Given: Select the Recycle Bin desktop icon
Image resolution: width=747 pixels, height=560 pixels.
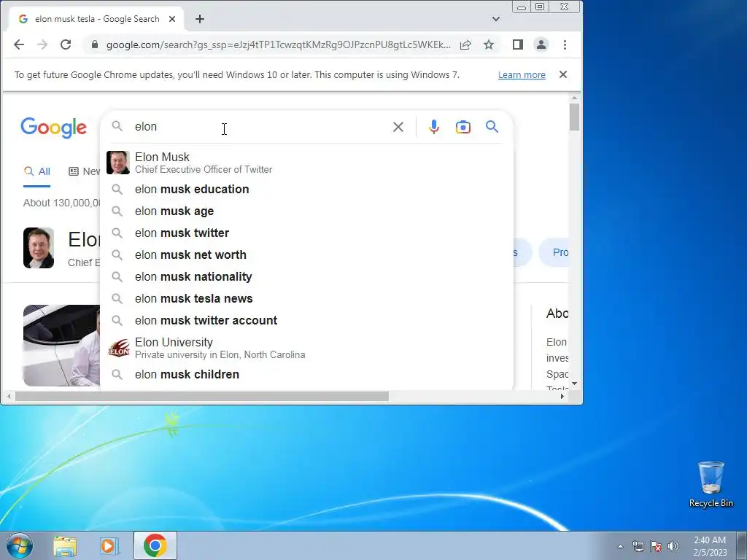Looking at the screenshot, I should tap(711, 484).
